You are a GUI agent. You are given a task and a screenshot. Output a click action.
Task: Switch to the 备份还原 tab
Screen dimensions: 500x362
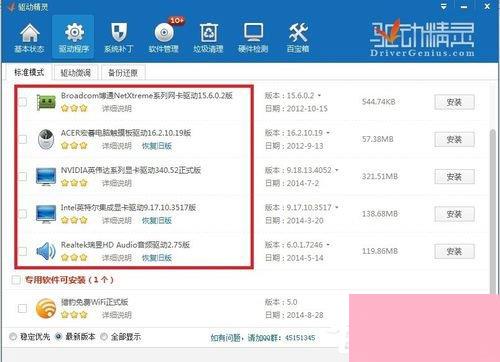[123, 73]
